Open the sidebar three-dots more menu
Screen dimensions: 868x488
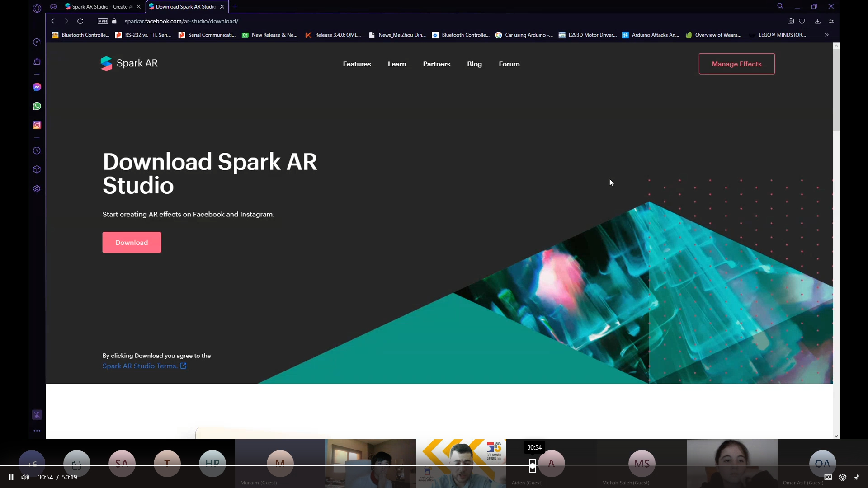pyautogui.click(x=37, y=431)
